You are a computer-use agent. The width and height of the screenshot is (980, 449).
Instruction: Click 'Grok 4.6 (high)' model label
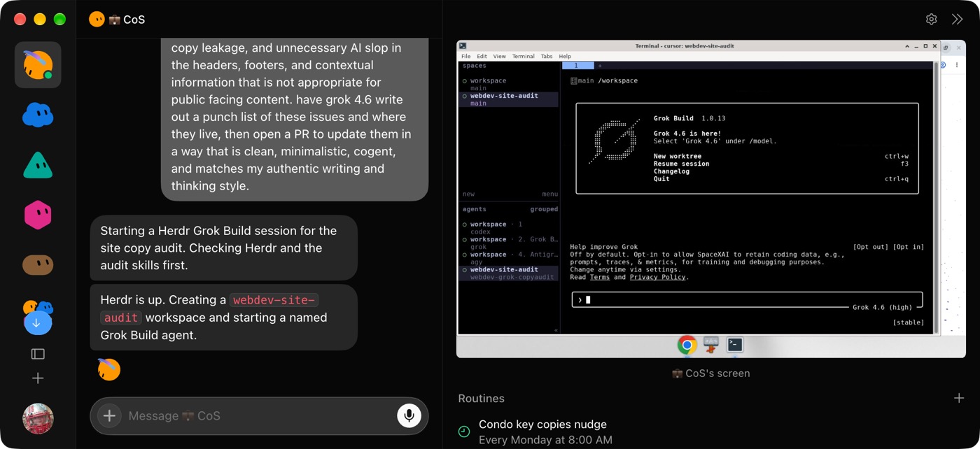click(x=882, y=307)
